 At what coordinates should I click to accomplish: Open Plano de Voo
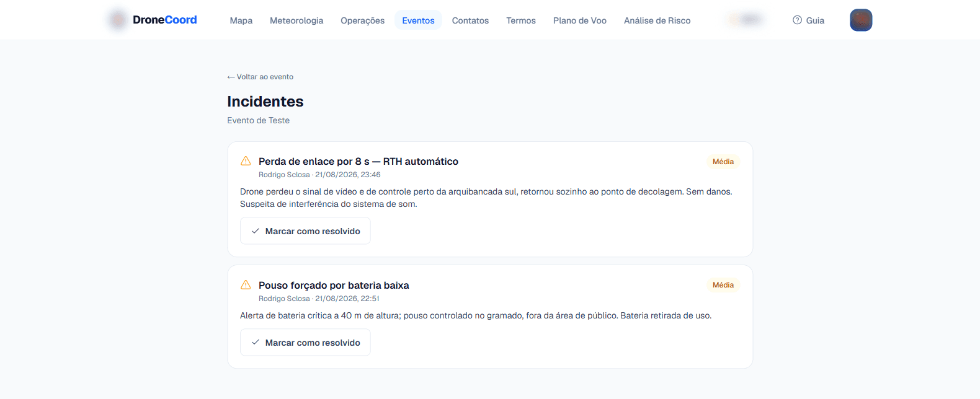(x=580, y=20)
